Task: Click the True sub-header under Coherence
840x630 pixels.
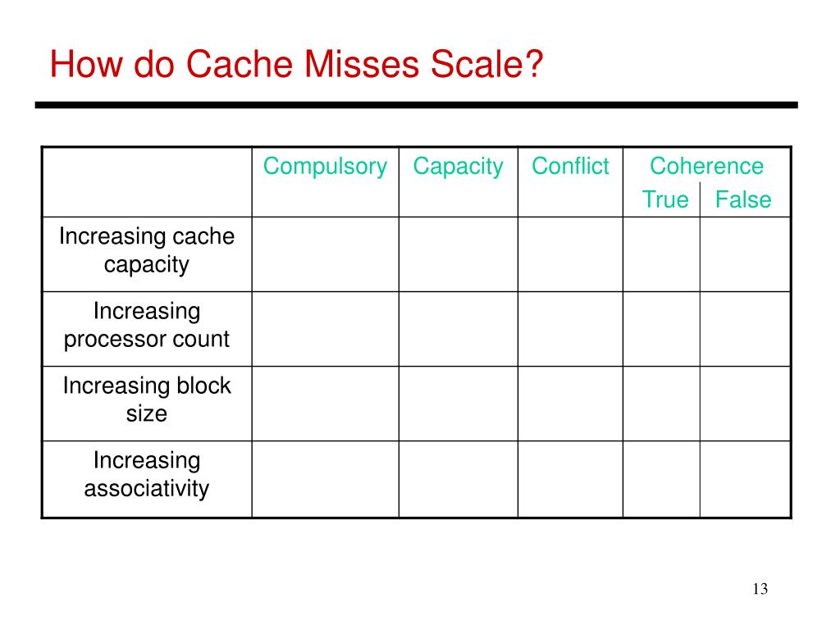Action: 665,199
